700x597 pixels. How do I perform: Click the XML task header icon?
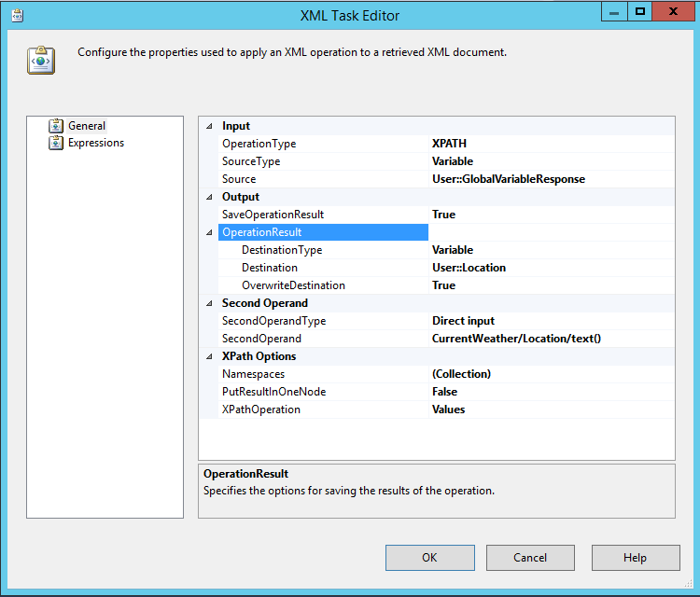coord(41,60)
